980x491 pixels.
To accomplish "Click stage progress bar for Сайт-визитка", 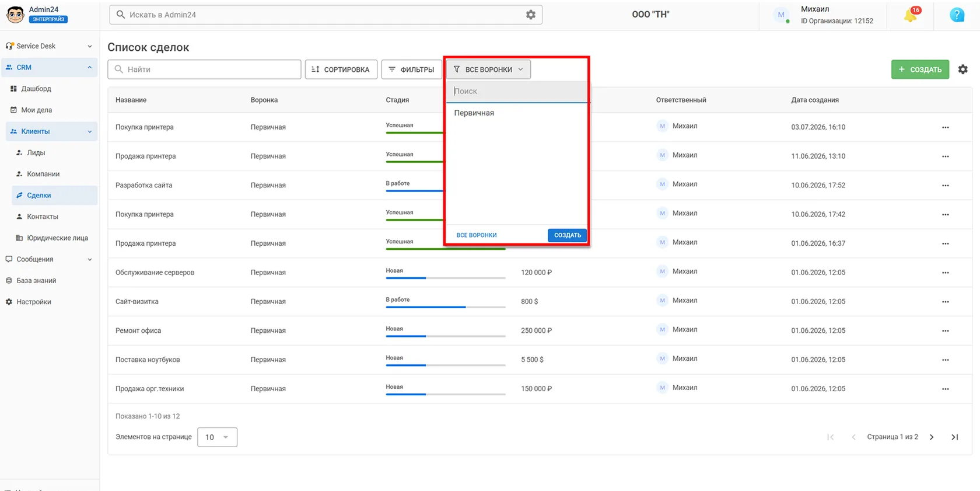I will [446, 307].
